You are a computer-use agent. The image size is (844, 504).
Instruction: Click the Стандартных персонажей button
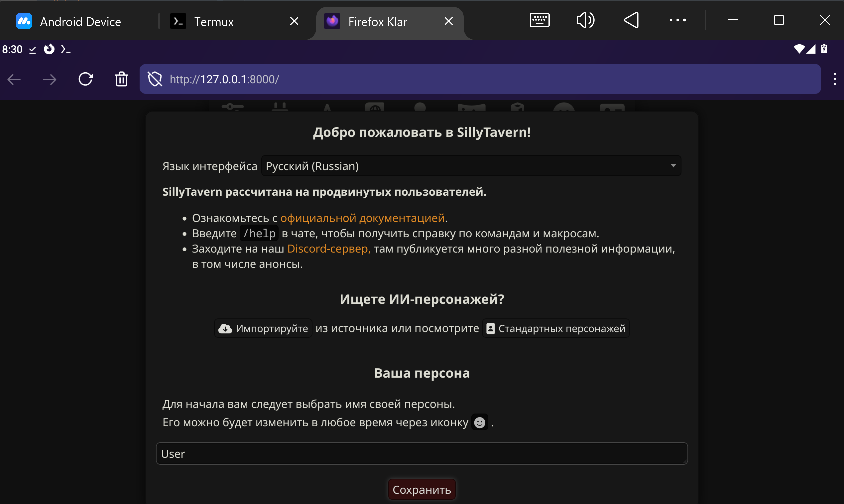click(555, 328)
